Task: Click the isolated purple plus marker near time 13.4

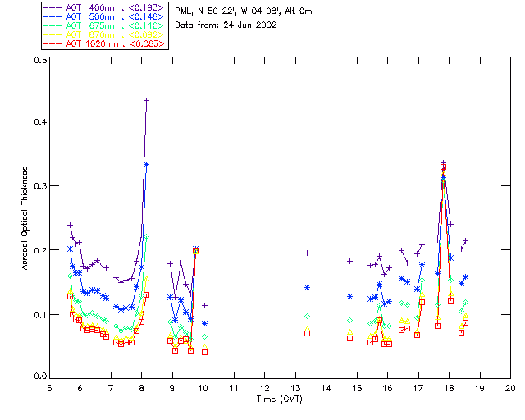Action: pyautogui.click(x=307, y=253)
